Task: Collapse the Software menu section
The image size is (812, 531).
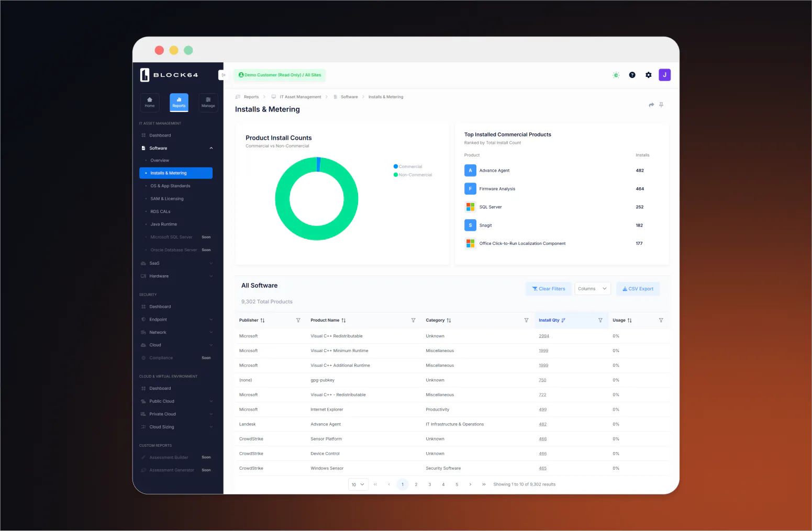Action: click(x=212, y=148)
